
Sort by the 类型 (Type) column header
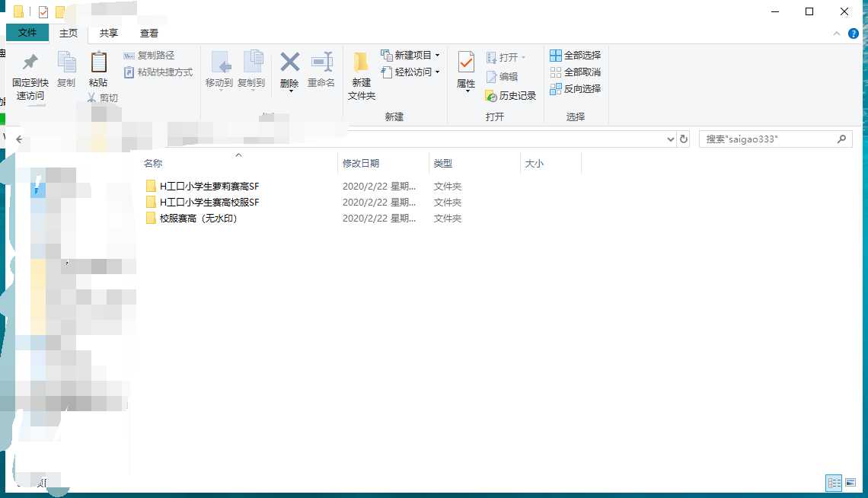(474, 163)
